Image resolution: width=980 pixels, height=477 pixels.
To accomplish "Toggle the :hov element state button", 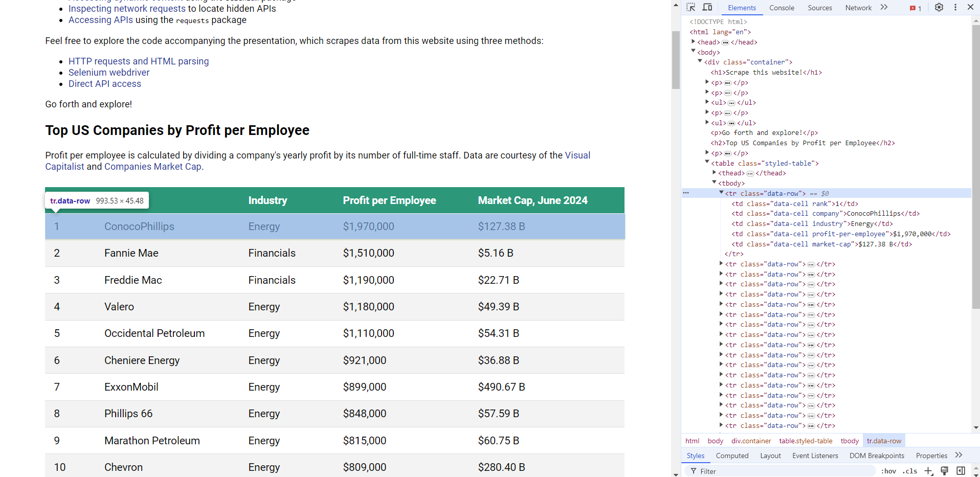I will point(888,471).
